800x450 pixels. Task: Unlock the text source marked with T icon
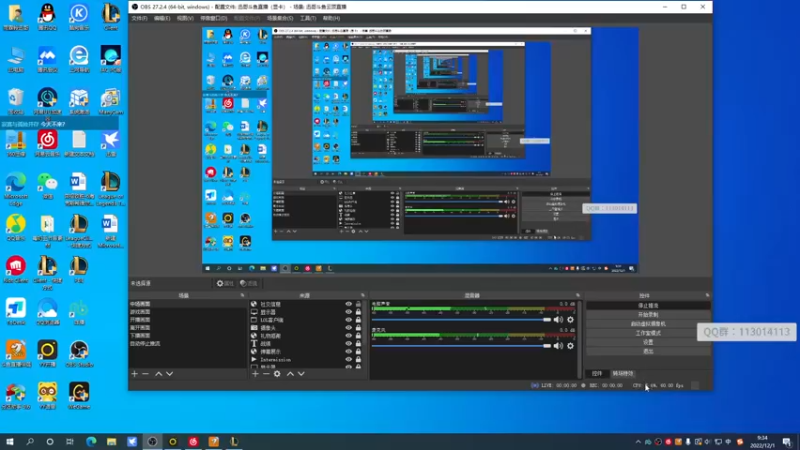358,344
